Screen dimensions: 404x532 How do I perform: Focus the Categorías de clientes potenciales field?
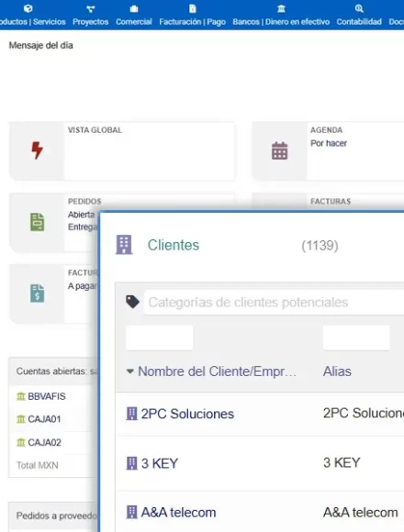(x=274, y=303)
